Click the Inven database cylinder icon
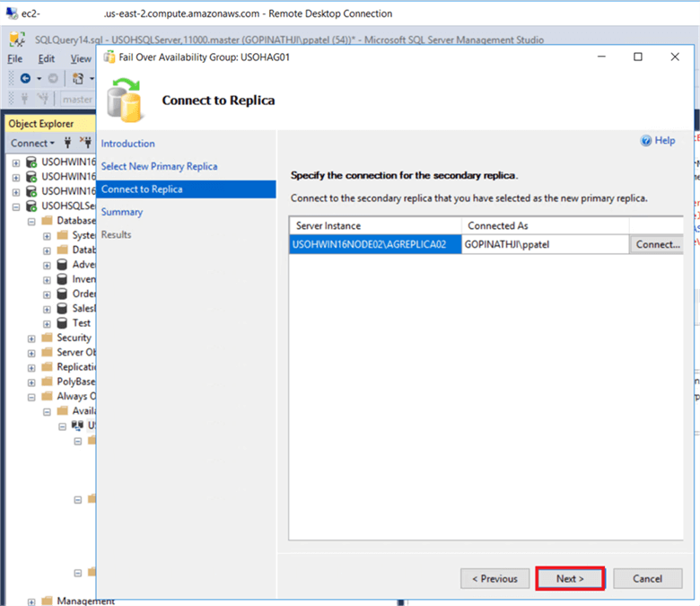Image resolution: width=700 pixels, height=606 pixels. [x=62, y=279]
